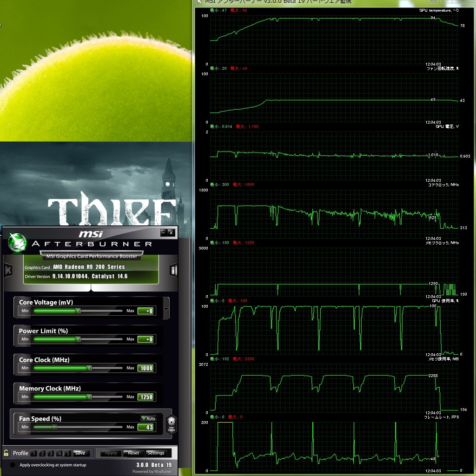
Task: Click the Reset button
Action: click(x=133, y=453)
